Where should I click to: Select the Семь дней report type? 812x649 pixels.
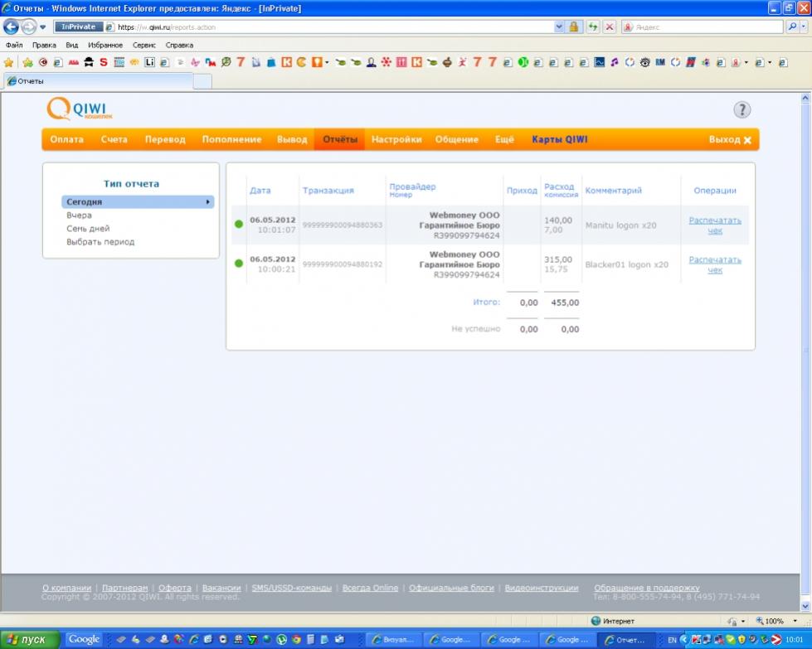(88, 228)
